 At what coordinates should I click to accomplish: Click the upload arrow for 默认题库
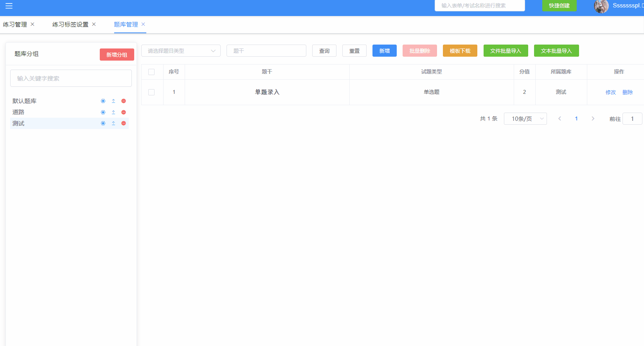tap(113, 101)
